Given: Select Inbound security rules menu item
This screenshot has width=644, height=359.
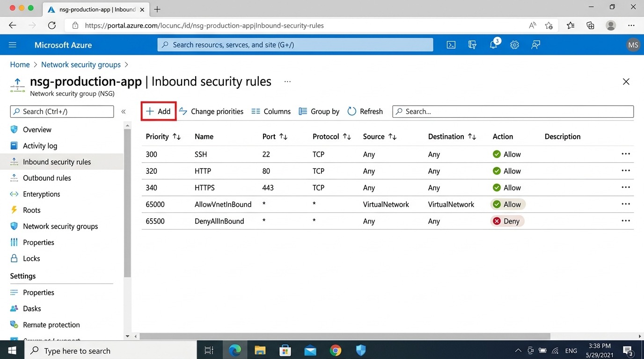Looking at the screenshot, I should point(62,162).
